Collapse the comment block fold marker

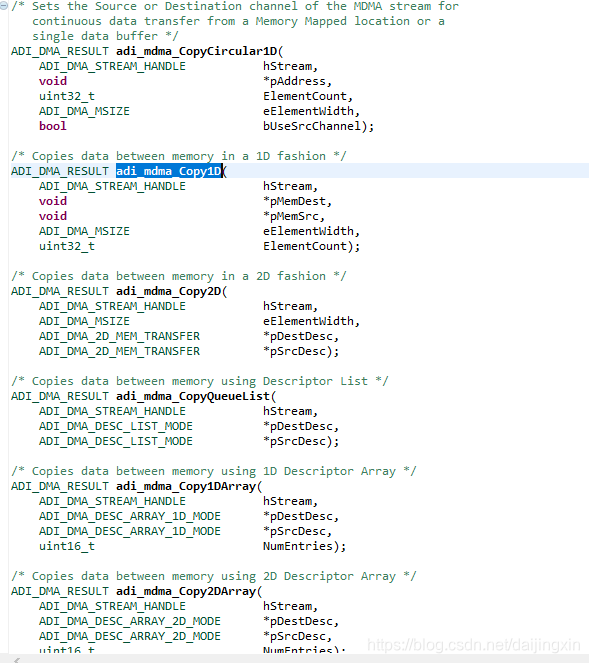pyautogui.click(x=3, y=6)
